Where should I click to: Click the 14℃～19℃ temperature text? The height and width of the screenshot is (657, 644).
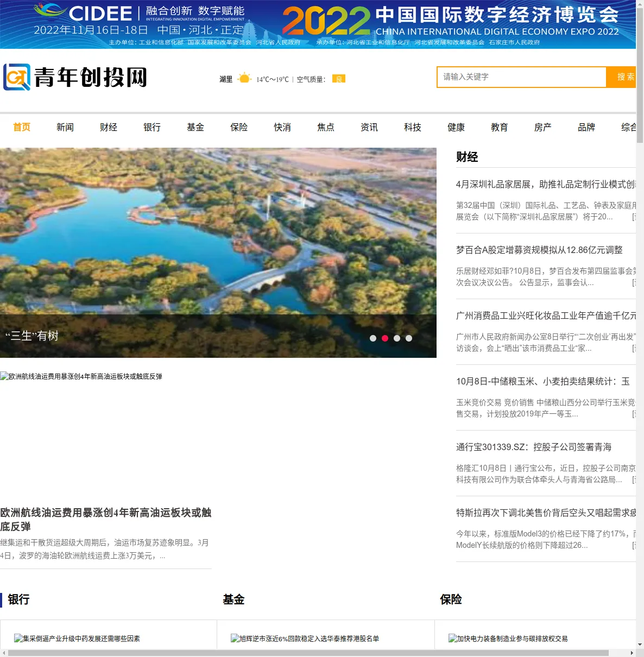(x=273, y=79)
